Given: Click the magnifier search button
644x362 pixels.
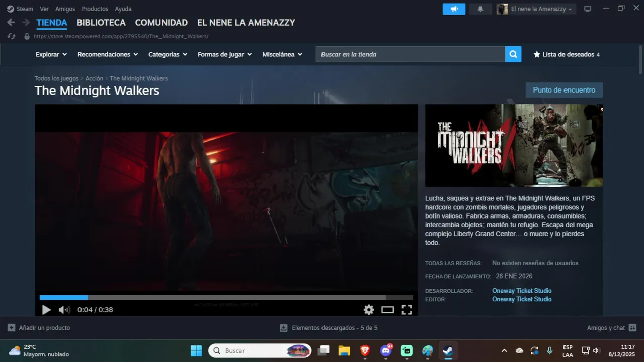Looking at the screenshot, I should coord(513,54).
